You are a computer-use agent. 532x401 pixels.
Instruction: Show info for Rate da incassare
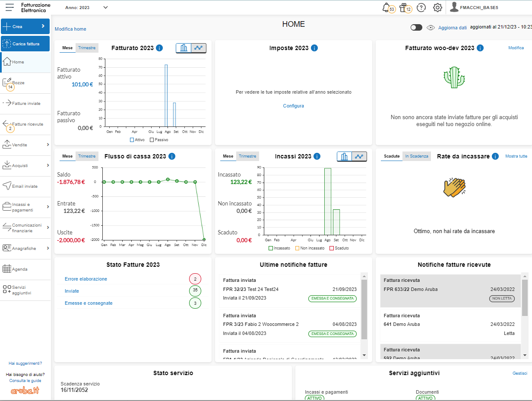(495, 156)
